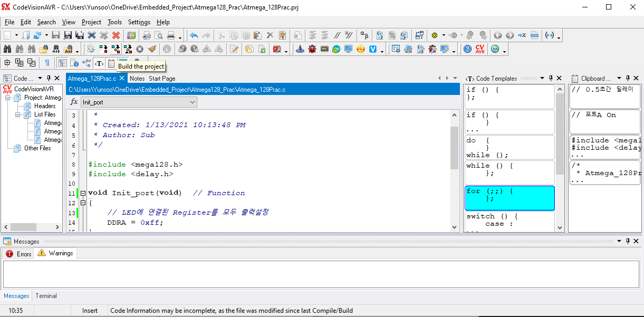Click the alpha-beta characters icon
The height and width of the screenshot is (317, 644).
(364, 35)
